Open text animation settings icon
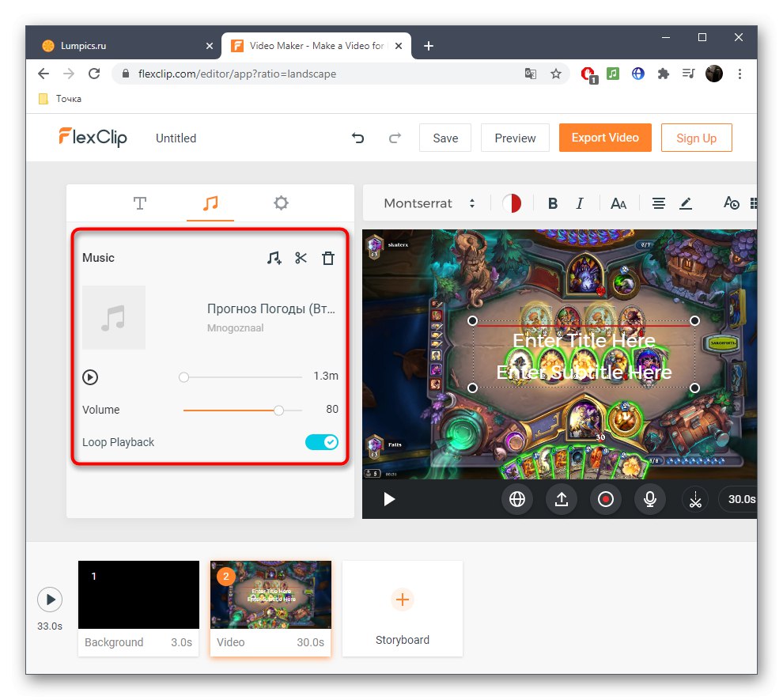Viewport: 783px width, 700px height. (x=731, y=203)
